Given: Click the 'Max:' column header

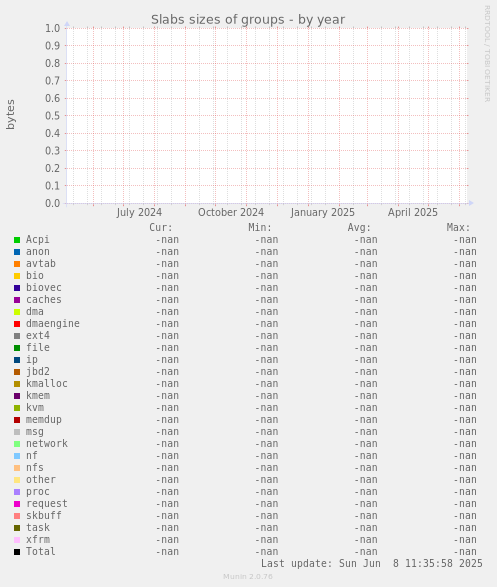Looking at the screenshot, I should coord(458,227).
